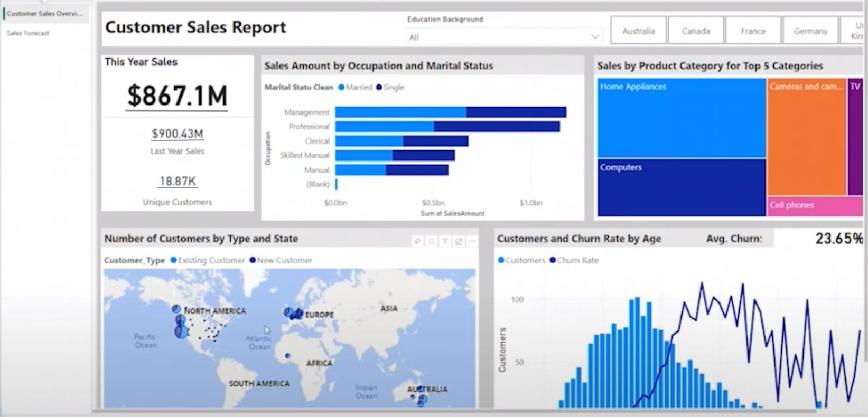Select the Cameras and camcorders treemap tile
The width and height of the screenshot is (868, 417).
[807, 137]
